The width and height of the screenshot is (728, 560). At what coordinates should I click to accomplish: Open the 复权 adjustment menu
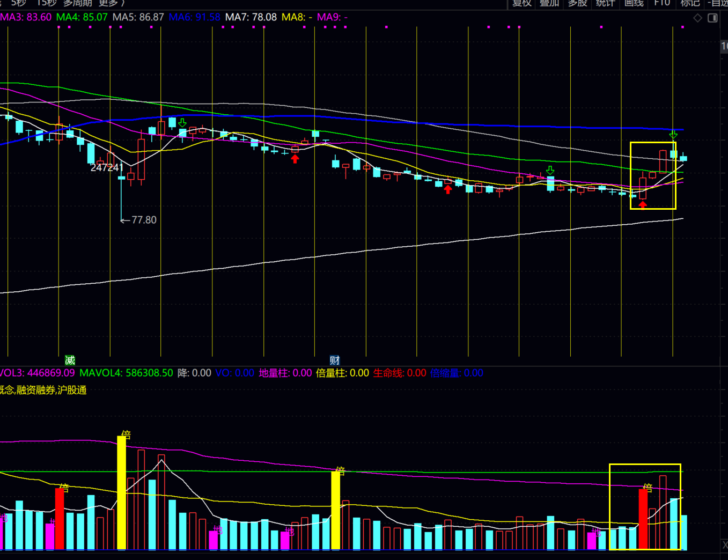click(x=521, y=3)
